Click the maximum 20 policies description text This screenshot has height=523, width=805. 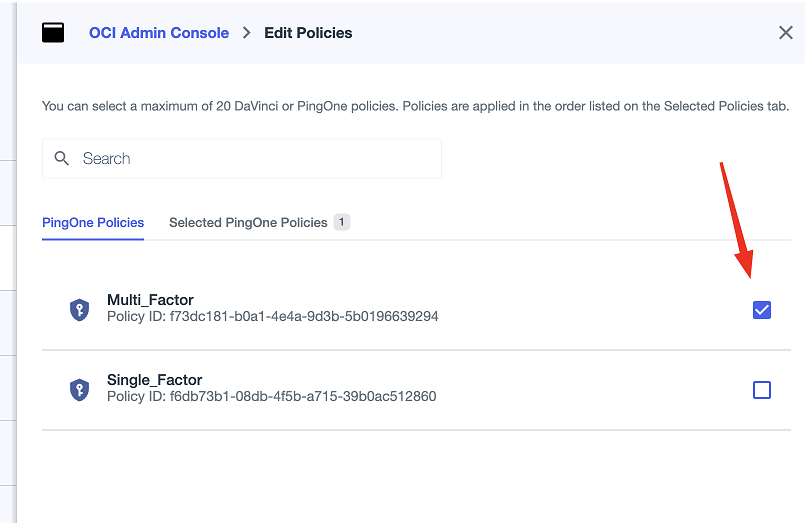pos(415,106)
